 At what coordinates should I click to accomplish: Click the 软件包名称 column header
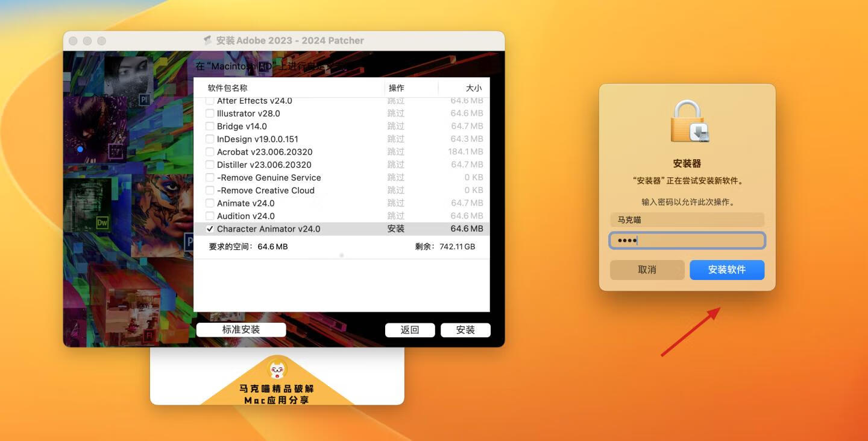tap(228, 88)
